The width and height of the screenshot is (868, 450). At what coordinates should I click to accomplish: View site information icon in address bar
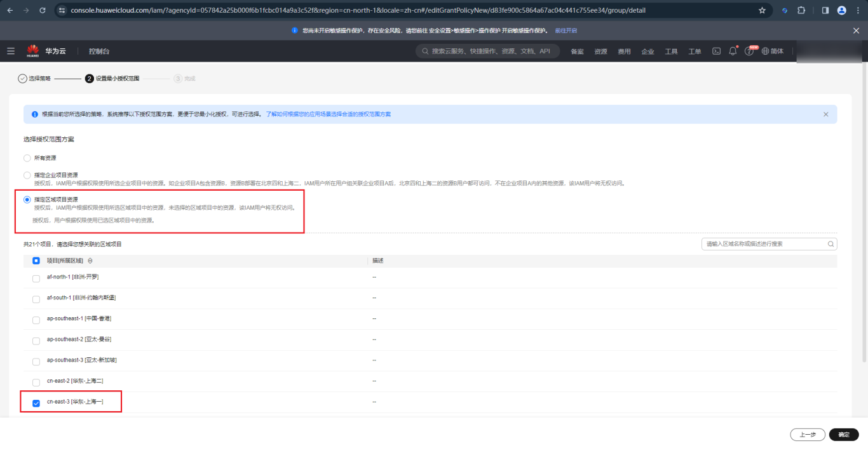pos(62,10)
